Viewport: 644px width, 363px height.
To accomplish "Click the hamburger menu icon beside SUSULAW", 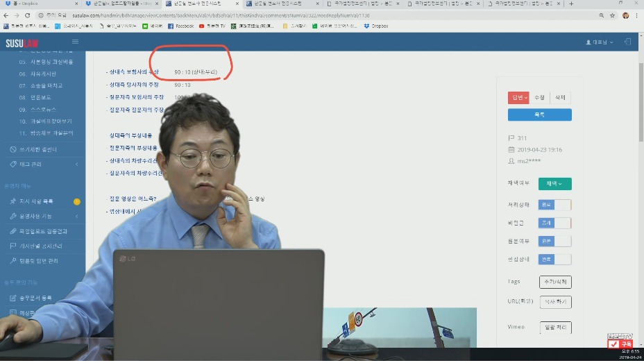I will click(75, 42).
